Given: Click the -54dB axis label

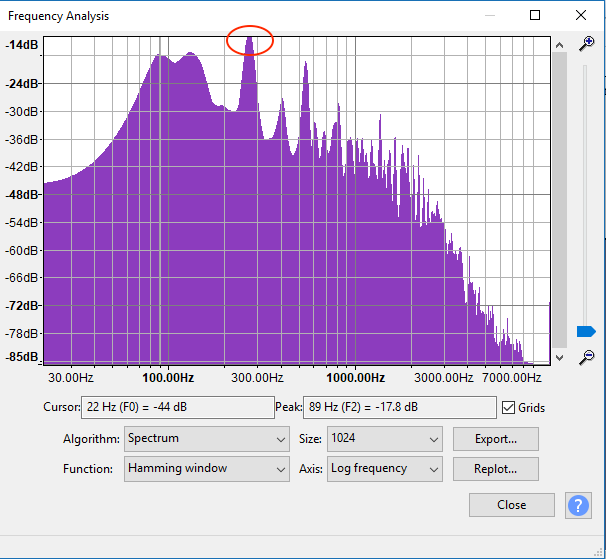Looking at the screenshot, I should 22,223.
